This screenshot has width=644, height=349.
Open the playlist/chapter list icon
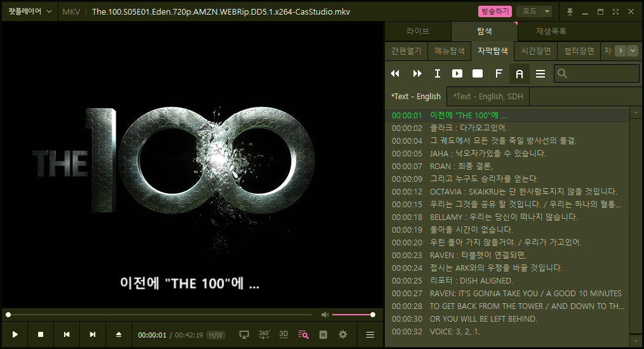click(x=323, y=334)
